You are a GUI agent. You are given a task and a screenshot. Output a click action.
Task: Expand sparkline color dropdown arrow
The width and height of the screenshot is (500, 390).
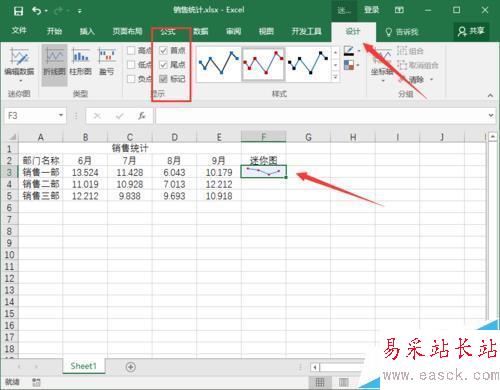359,51
